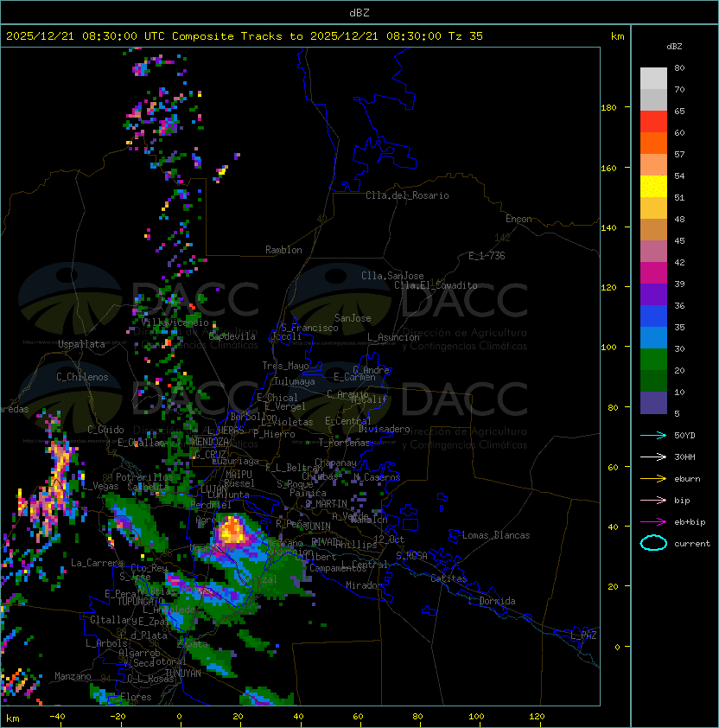The height and width of the screenshot is (728, 719).
Task: Click the 'Catitas' map label
Action: click(449, 578)
